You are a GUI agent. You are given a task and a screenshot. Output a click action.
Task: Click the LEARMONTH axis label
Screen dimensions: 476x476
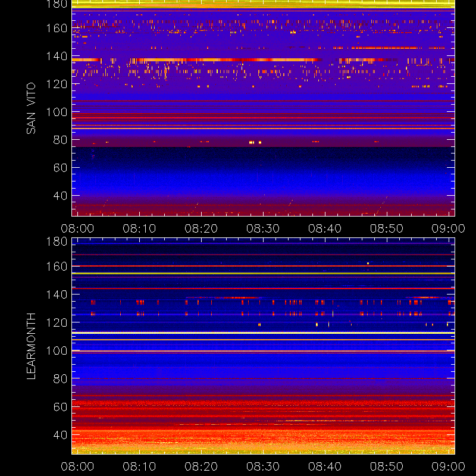[31, 346]
